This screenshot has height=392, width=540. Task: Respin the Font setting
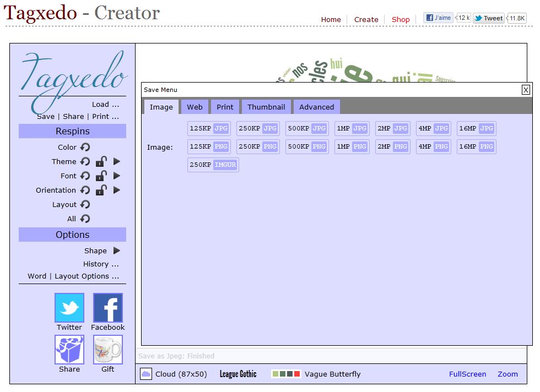click(x=85, y=176)
